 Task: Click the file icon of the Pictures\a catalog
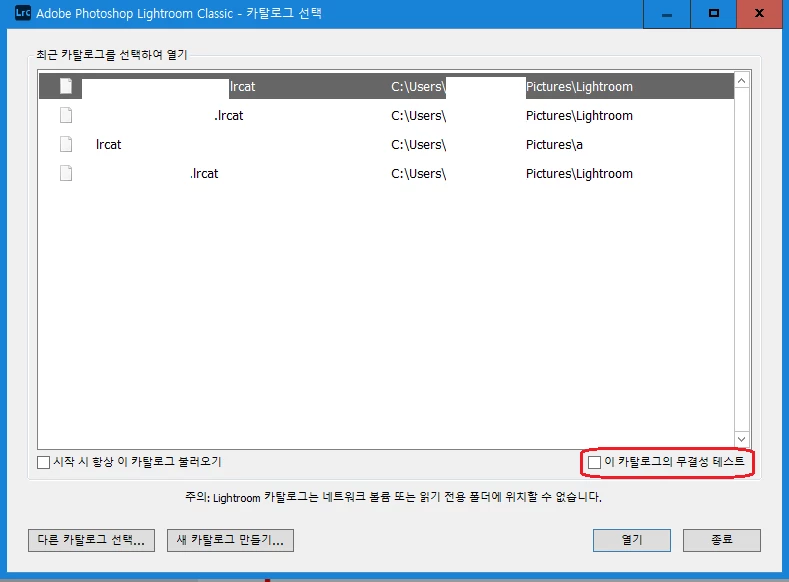[x=66, y=144]
